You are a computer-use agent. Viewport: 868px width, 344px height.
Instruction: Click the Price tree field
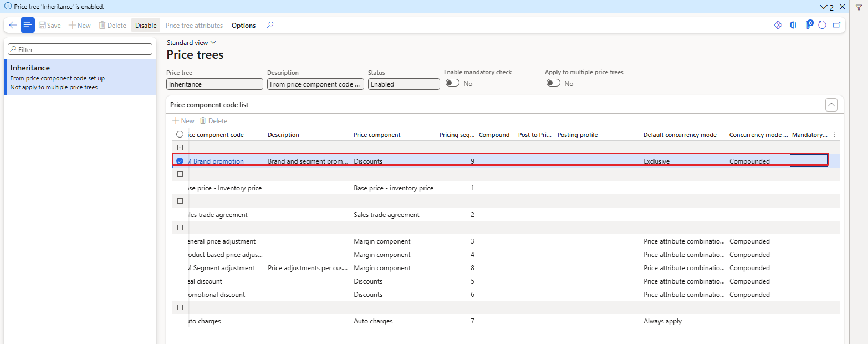click(215, 84)
